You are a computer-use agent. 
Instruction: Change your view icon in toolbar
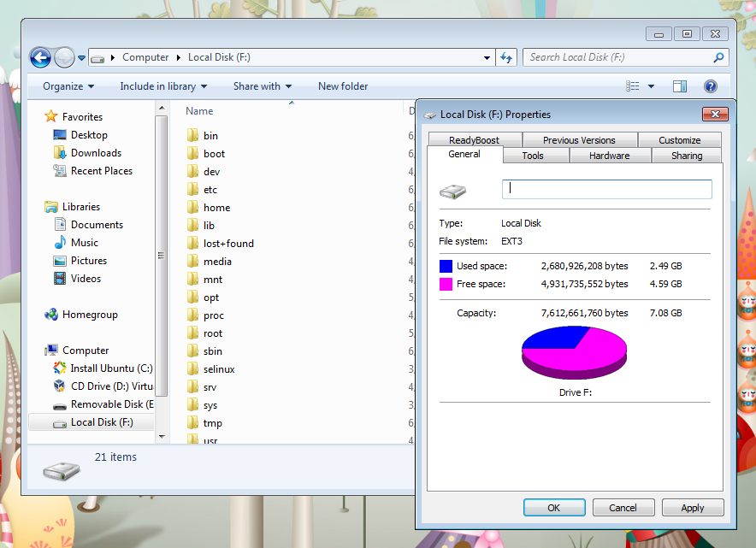(x=633, y=86)
